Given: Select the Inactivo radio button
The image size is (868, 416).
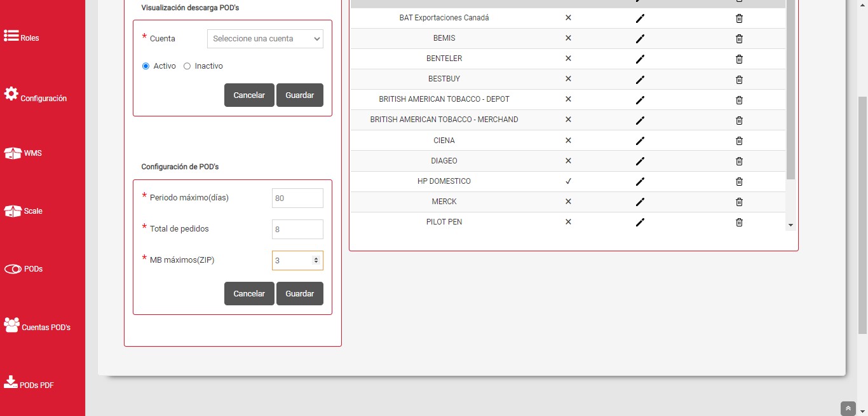Looking at the screenshot, I should (187, 66).
